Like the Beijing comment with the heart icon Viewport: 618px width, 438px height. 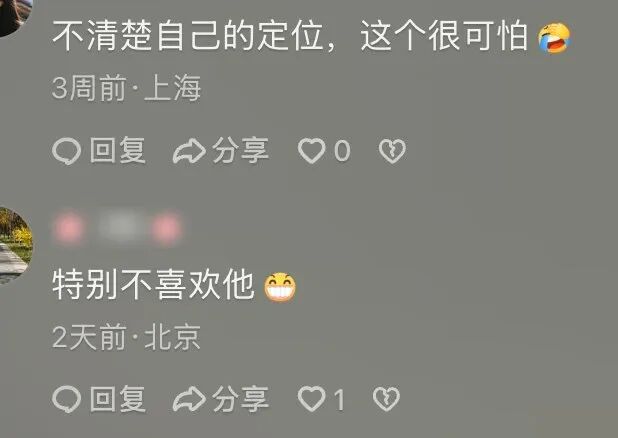311,399
